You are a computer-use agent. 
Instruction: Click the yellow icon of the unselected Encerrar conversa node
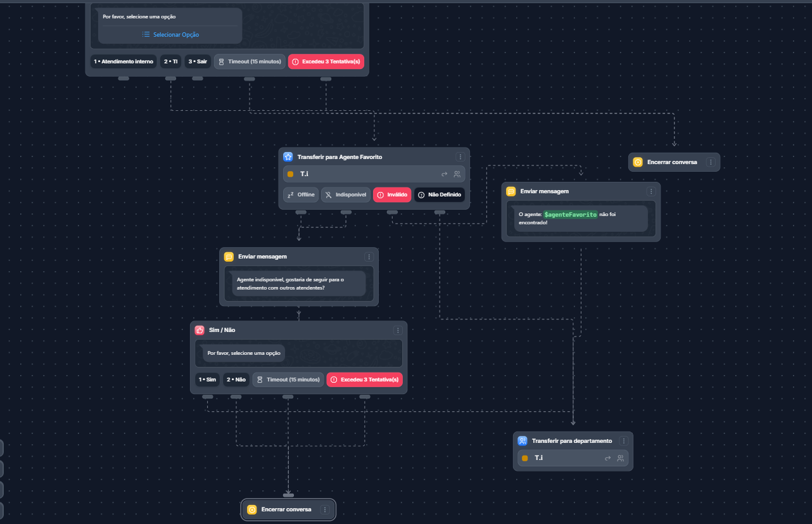638,162
